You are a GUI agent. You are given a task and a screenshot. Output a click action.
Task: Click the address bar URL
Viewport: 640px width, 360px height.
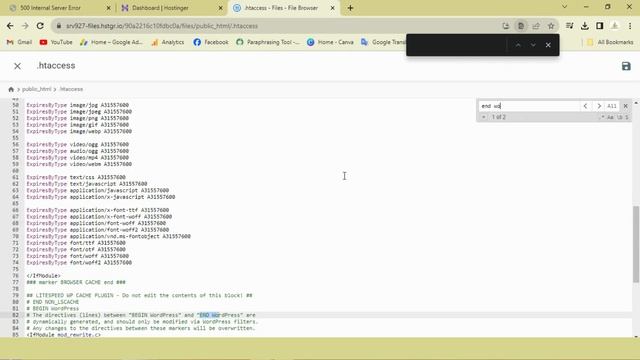(x=162, y=26)
